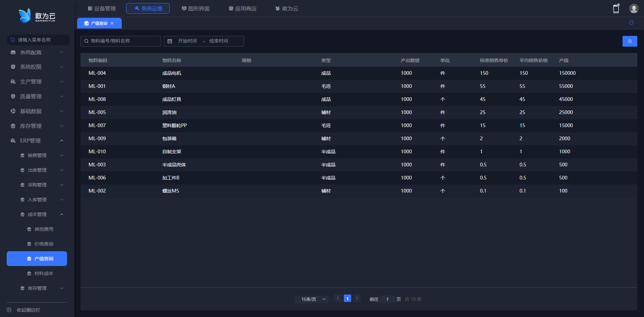Close the 产值查询 tab

pos(112,23)
